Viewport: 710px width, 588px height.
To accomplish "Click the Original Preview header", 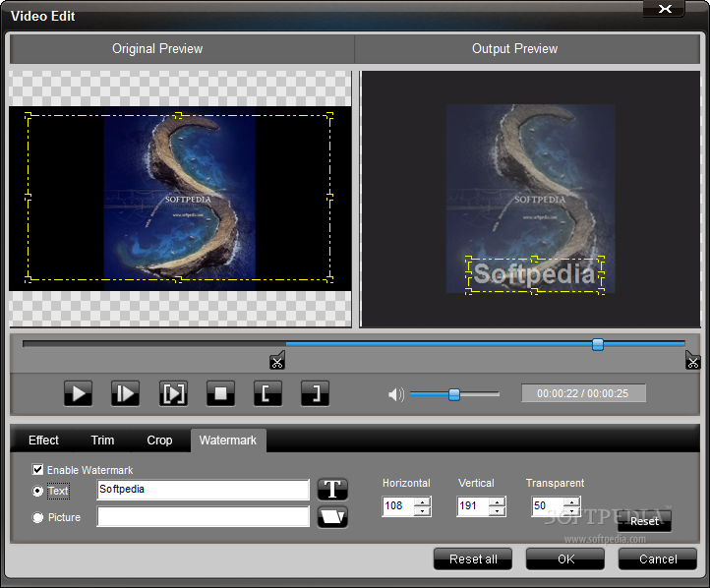I will click(x=157, y=48).
